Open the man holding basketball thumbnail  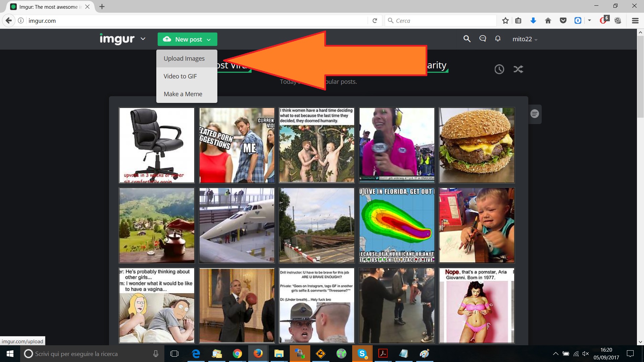pyautogui.click(x=237, y=305)
